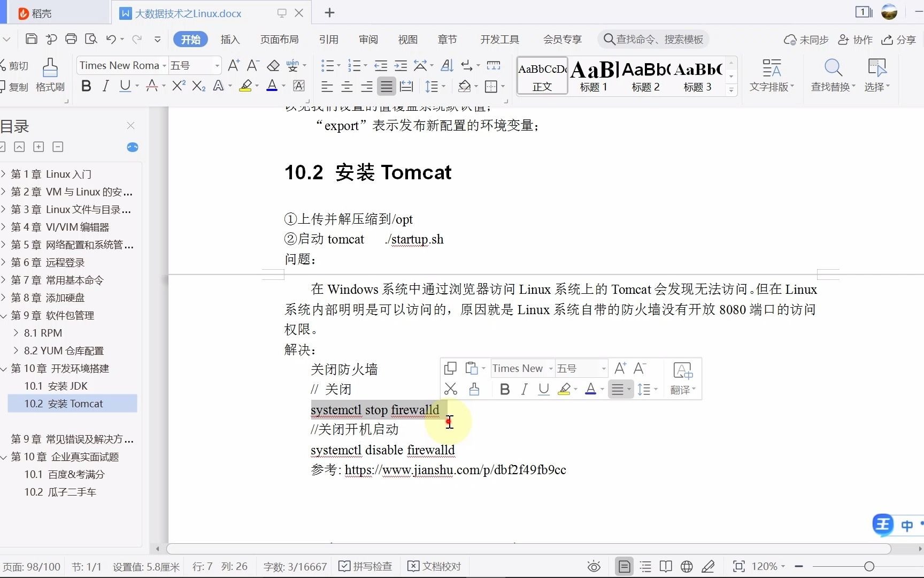This screenshot has height=578, width=924.
Task: Expand the 第9章 软件包管理 chapter
Action: point(4,315)
